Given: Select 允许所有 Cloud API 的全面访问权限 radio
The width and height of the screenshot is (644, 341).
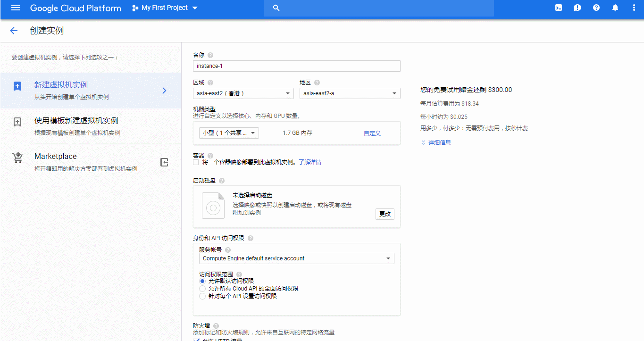Looking at the screenshot, I should point(202,289).
